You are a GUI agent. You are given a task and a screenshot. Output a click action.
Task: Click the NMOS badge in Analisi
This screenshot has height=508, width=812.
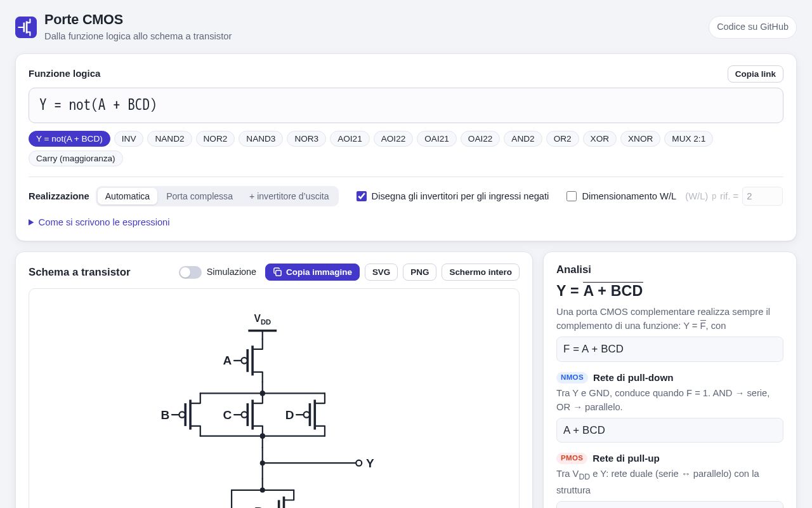coord(572,377)
